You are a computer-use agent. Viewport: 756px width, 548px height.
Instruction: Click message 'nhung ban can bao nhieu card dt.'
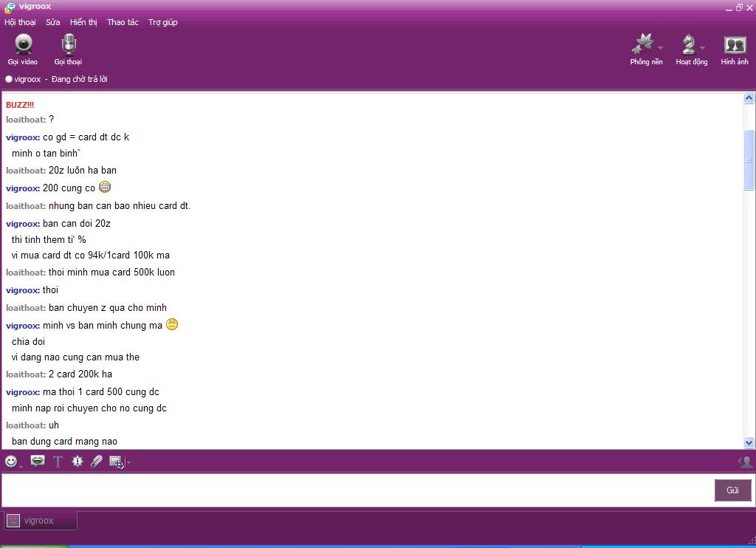point(120,206)
